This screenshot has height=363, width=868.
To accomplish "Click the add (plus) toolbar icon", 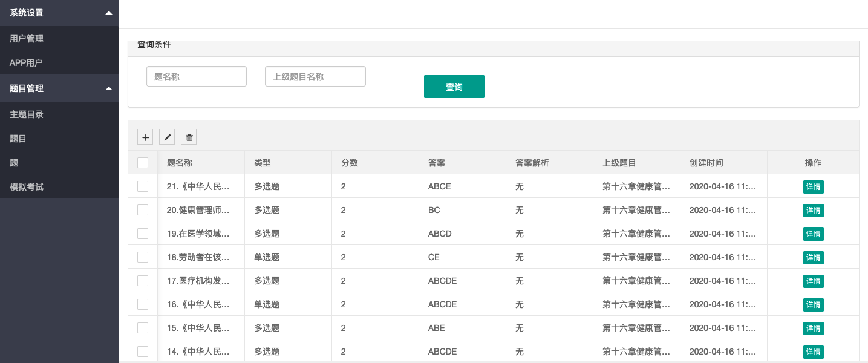I will pyautogui.click(x=145, y=137).
